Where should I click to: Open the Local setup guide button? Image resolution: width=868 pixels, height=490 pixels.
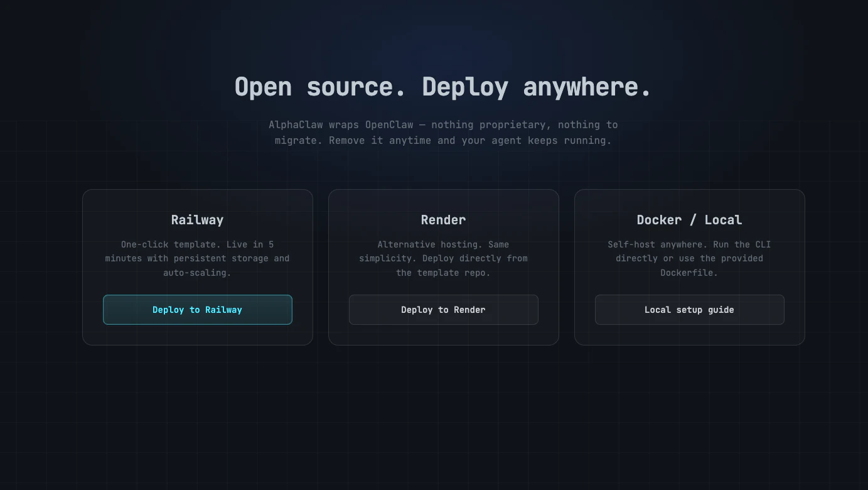coord(690,310)
